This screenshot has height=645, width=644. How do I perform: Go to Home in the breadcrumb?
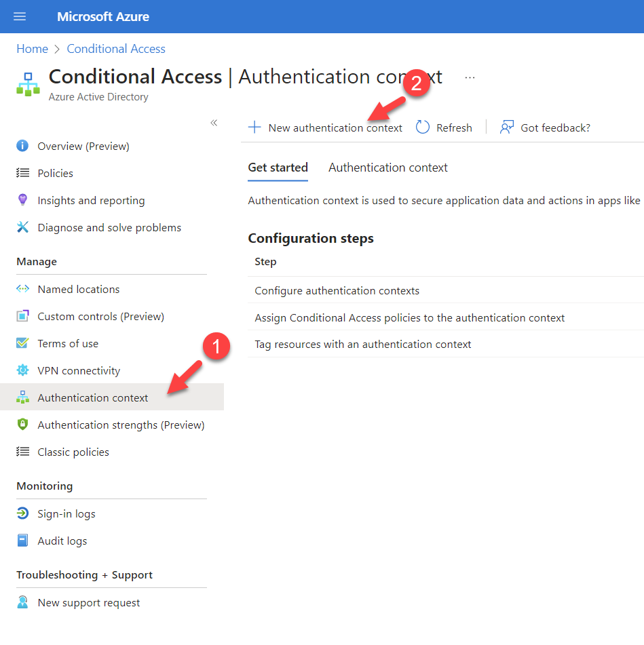32,49
